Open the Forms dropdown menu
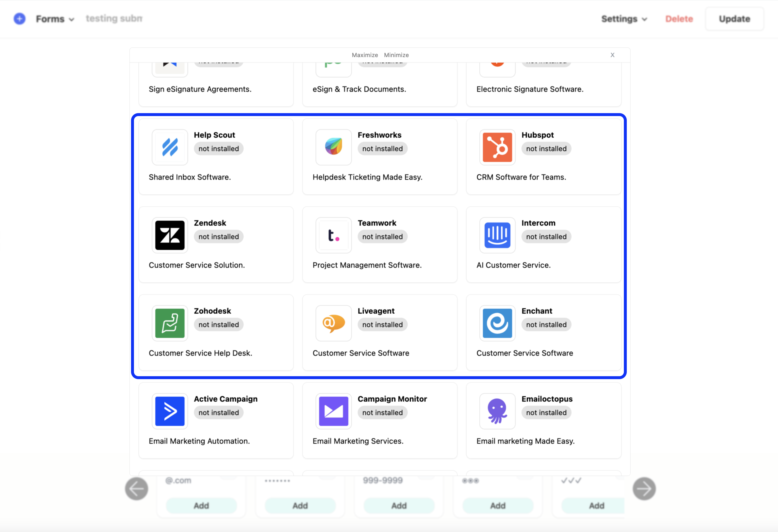 (x=55, y=19)
